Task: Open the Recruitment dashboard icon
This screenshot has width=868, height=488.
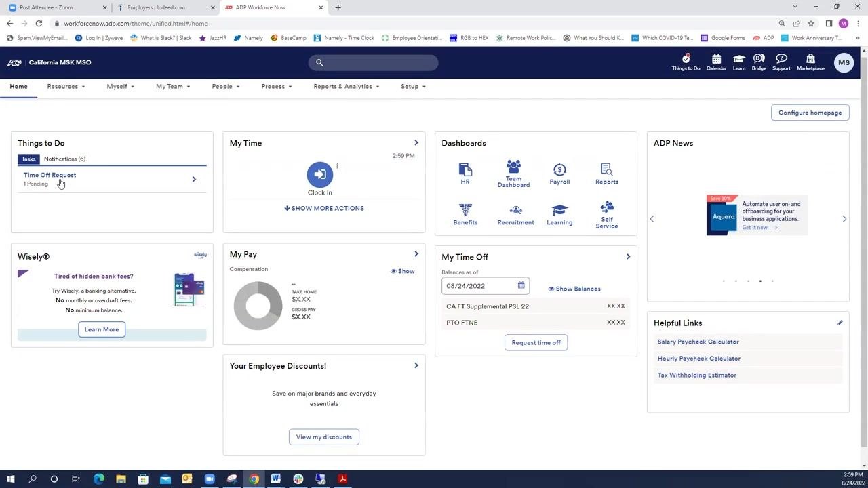Action: click(x=515, y=214)
